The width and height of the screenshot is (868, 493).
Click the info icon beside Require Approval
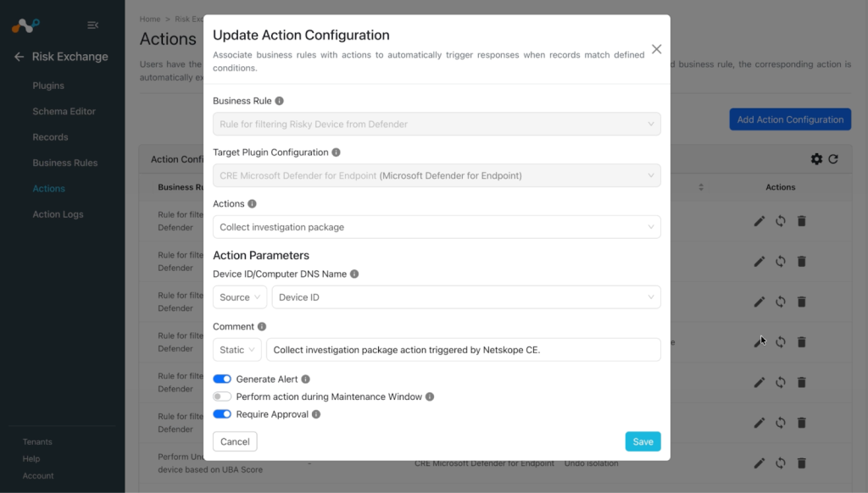(316, 414)
